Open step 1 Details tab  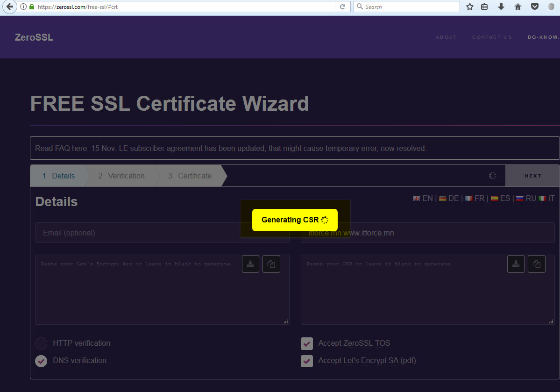[58, 176]
